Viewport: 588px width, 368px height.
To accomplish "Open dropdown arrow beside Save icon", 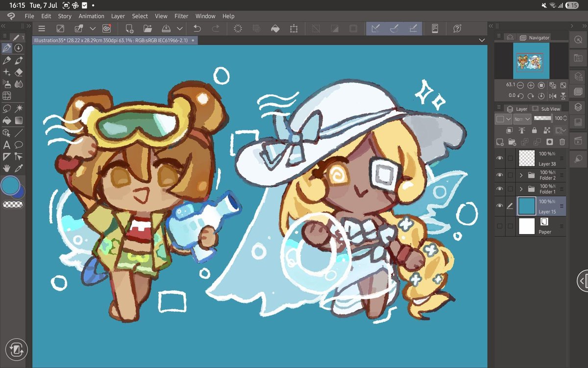I will [x=179, y=28].
